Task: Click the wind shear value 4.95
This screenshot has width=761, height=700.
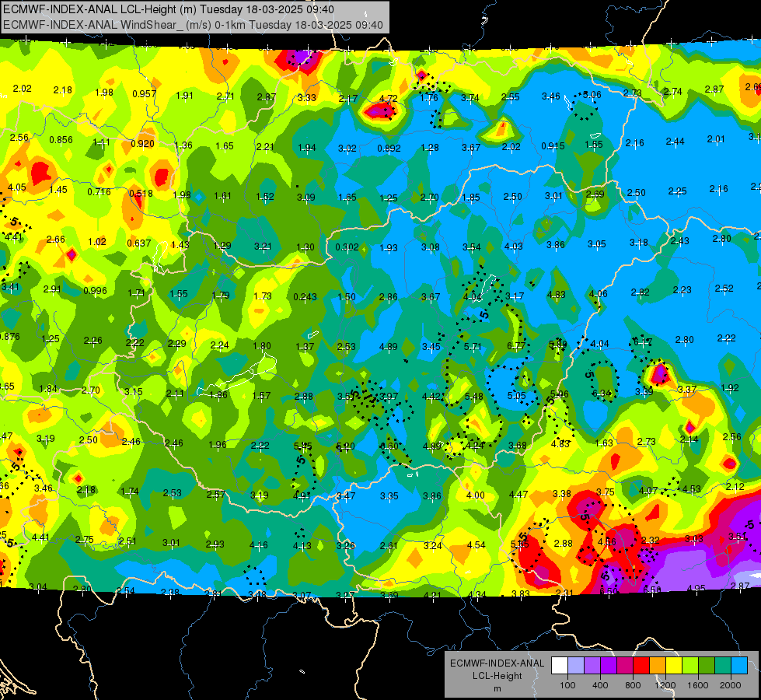Action: 696,588
